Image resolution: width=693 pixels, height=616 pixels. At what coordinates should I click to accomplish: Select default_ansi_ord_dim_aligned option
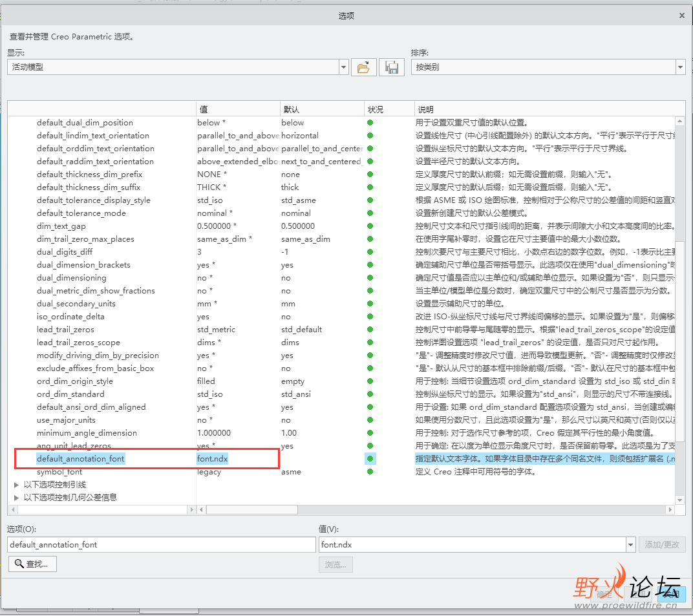point(91,407)
